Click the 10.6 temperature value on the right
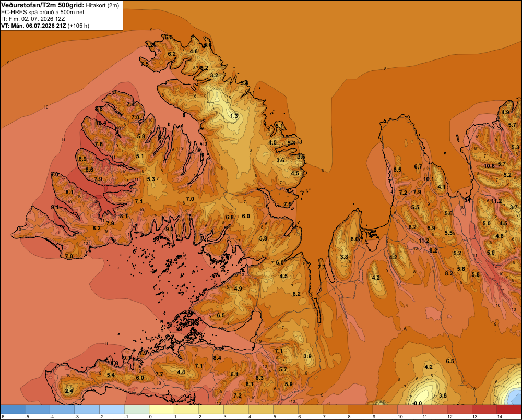 point(489,166)
